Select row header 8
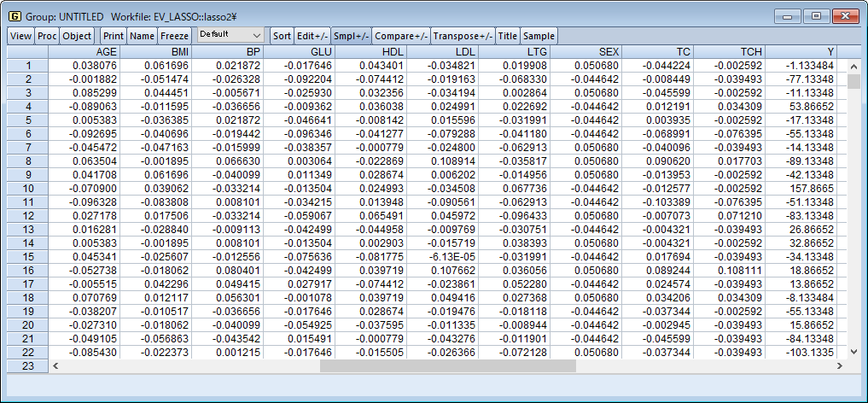 point(28,161)
